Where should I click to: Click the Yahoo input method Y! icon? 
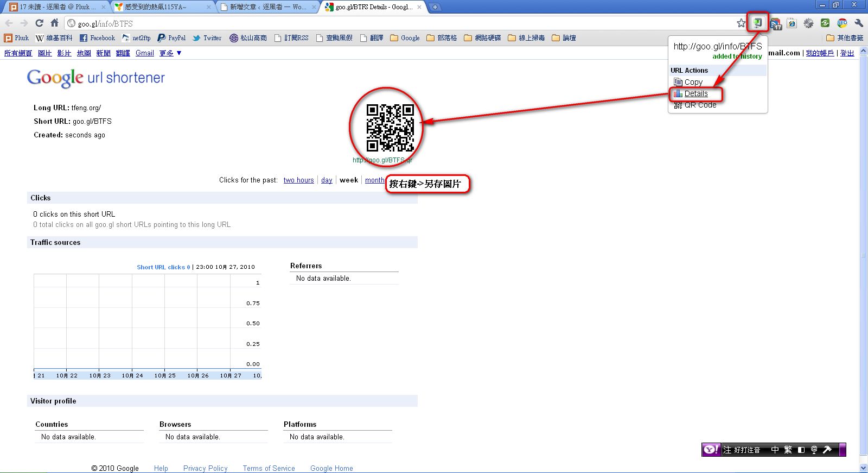[711, 450]
